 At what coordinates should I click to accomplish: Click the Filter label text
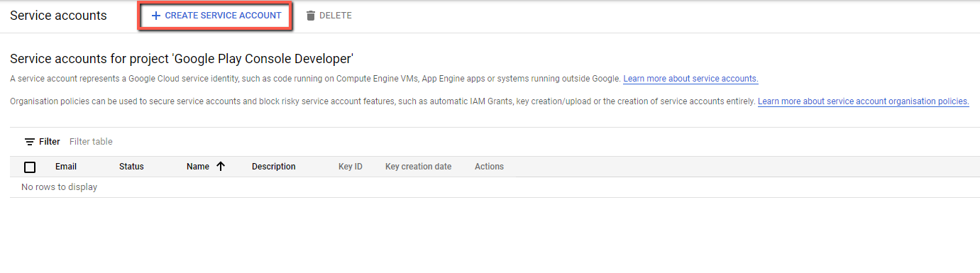click(50, 142)
